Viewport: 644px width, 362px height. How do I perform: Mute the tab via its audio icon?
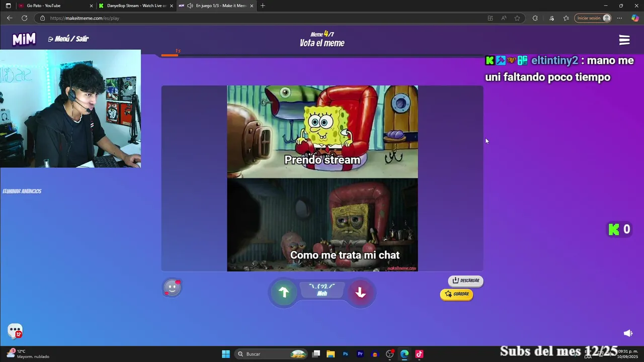(190, 6)
